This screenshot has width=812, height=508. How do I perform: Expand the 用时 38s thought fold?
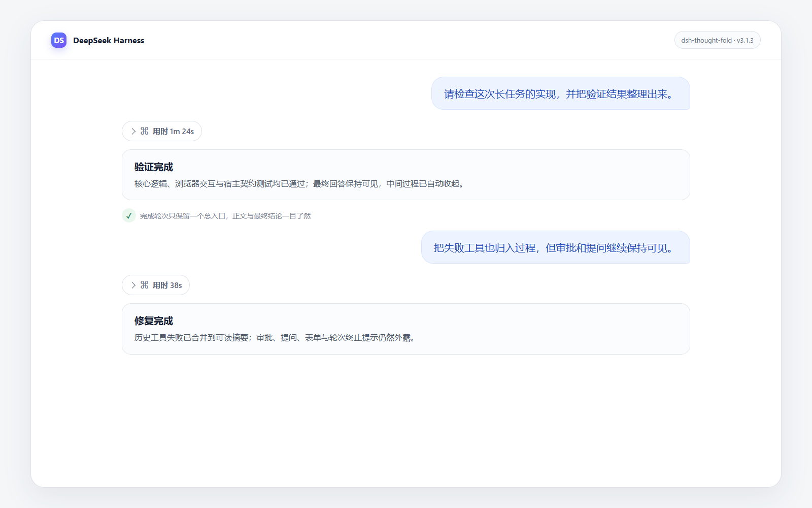(156, 285)
